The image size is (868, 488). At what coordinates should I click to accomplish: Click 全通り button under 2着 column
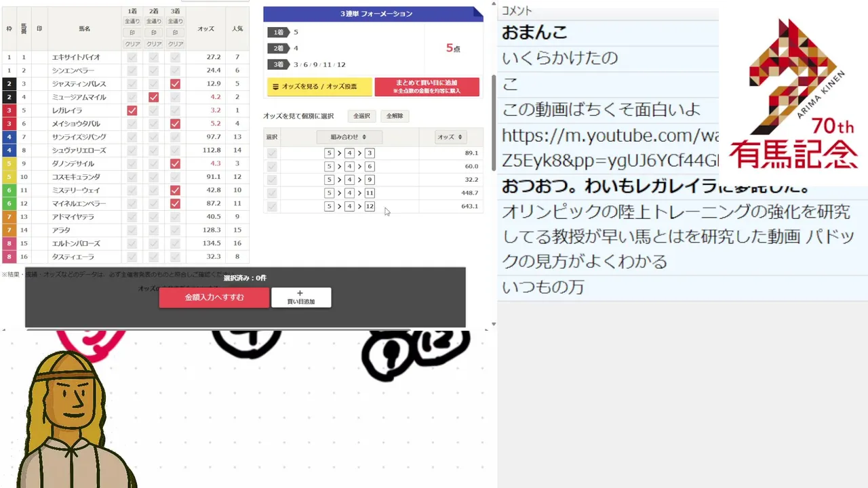click(154, 21)
